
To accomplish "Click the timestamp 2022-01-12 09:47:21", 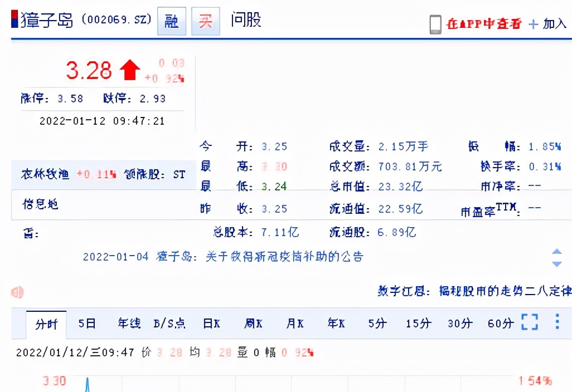I will 102,121.
